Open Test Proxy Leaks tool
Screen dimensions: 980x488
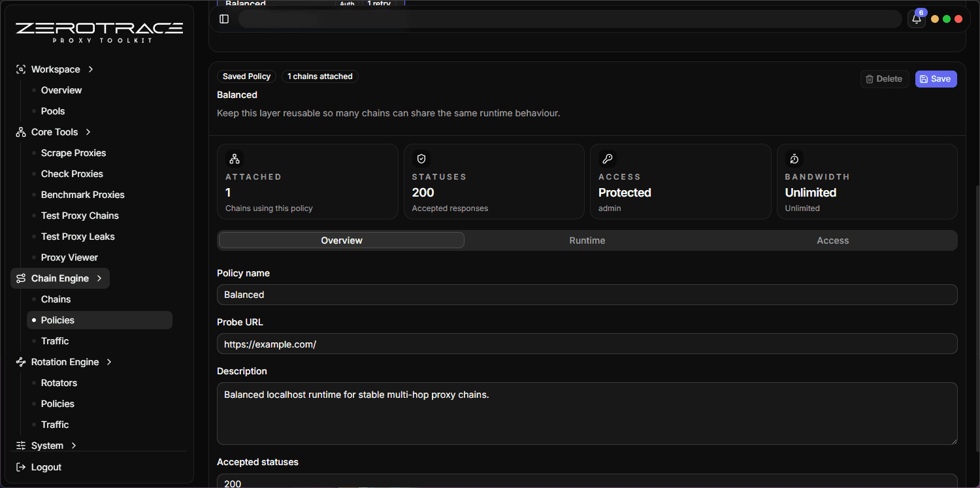tap(78, 236)
